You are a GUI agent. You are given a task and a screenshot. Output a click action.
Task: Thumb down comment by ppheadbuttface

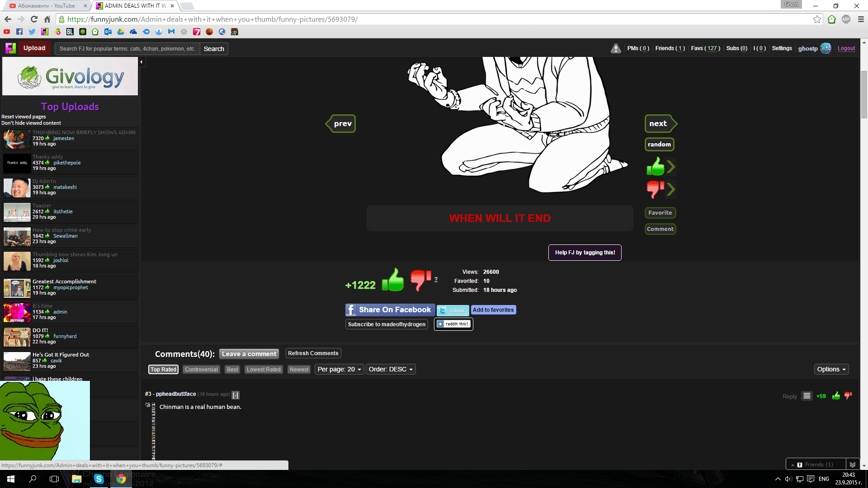coord(848,396)
